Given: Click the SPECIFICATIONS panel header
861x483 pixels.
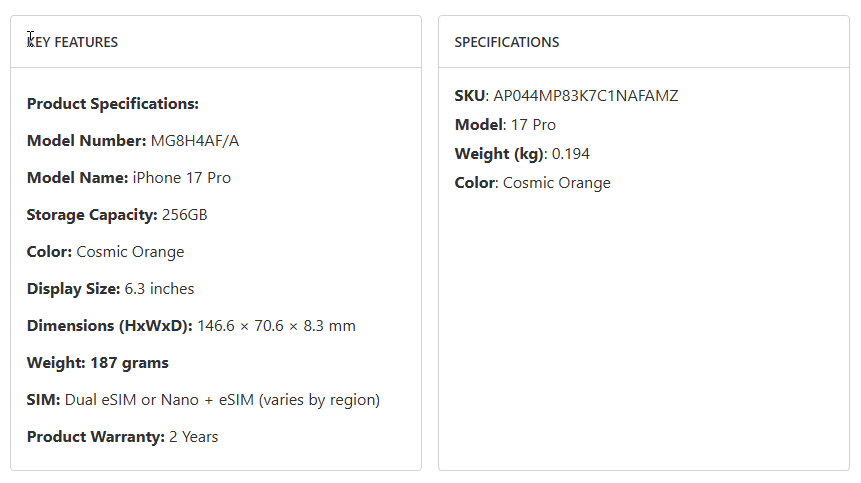Looking at the screenshot, I should (x=507, y=42).
